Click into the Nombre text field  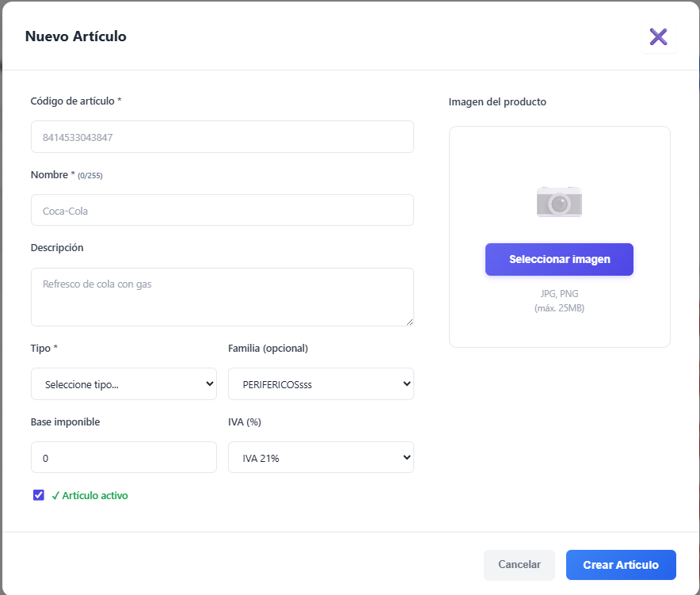click(x=222, y=211)
